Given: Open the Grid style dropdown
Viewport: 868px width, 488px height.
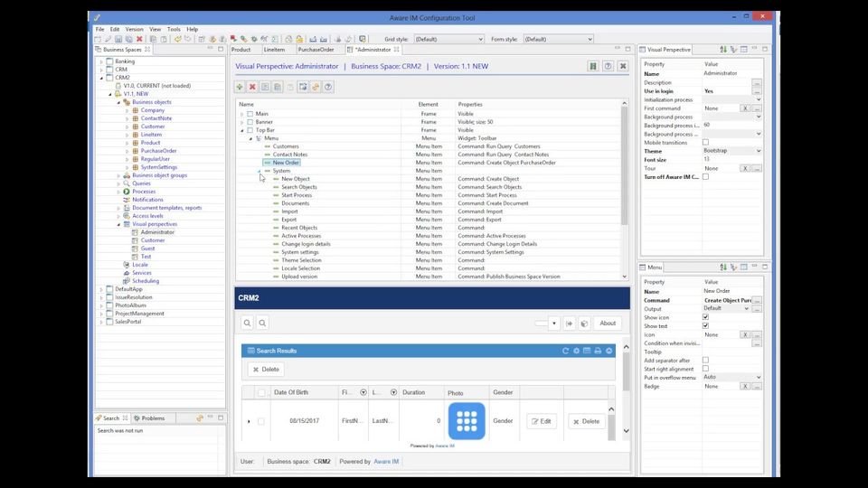Looking at the screenshot, I should 448,39.
